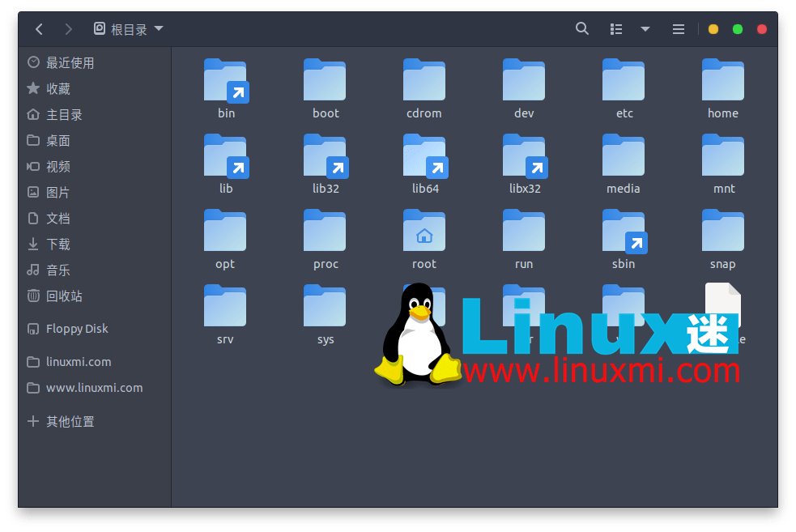
Task: Open the 根目录 path dropdown
Action: click(129, 29)
